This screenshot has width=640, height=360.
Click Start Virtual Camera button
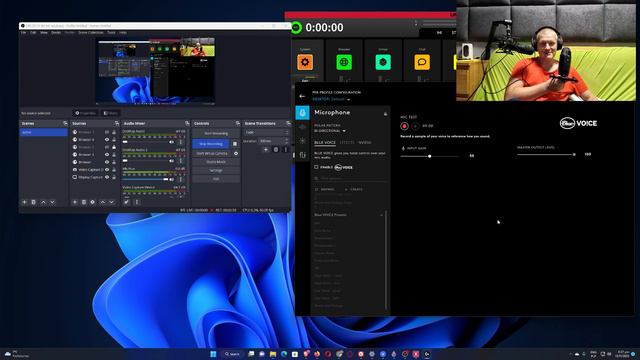click(212, 153)
